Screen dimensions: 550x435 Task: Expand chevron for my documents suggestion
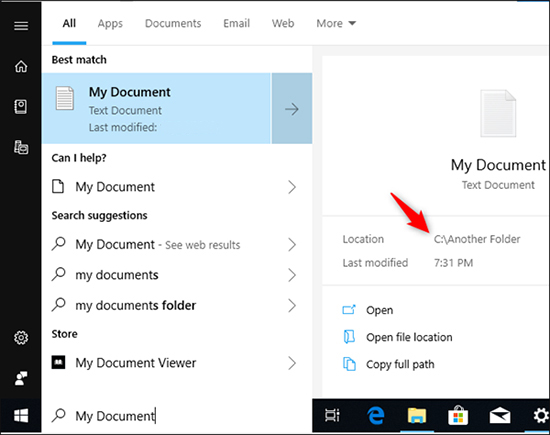[292, 275]
